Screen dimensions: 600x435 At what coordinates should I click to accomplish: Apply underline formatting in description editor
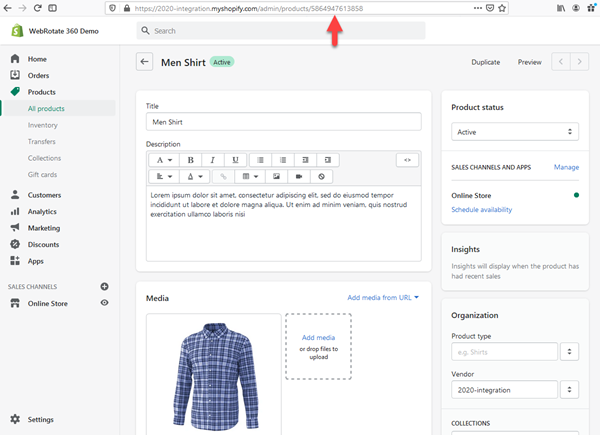point(235,160)
